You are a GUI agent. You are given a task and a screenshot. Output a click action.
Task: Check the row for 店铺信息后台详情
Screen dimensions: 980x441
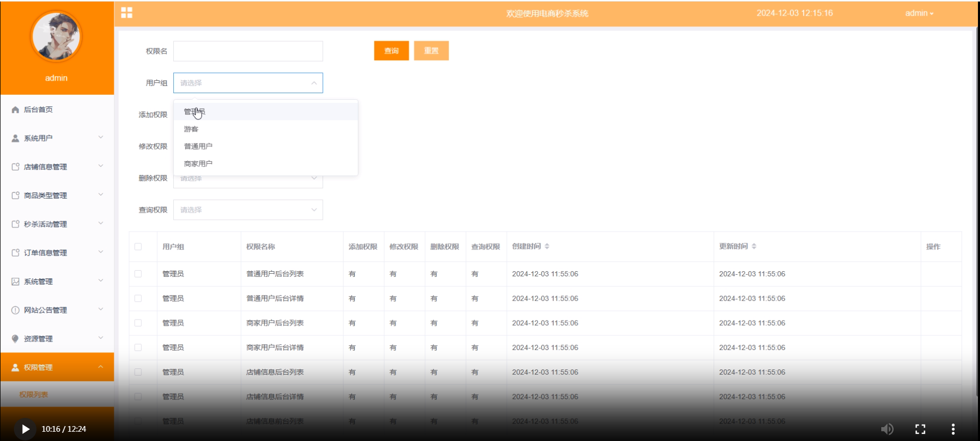click(x=138, y=397)
